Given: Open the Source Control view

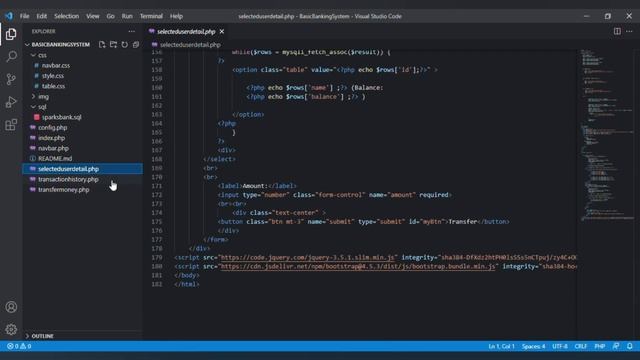Looking at the screenshot, I should [x=11, y=79].
